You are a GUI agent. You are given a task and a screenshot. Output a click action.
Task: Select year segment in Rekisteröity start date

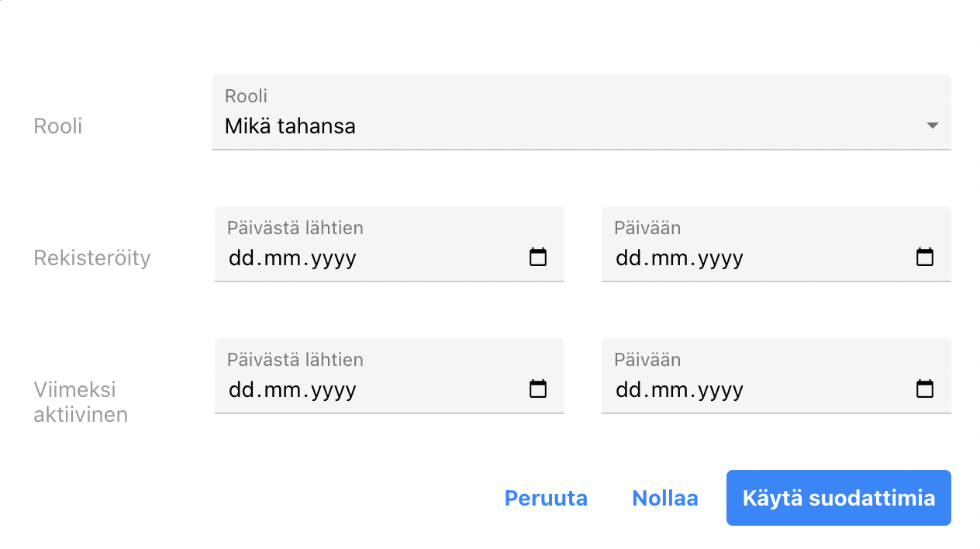click(x=333, y=258)
